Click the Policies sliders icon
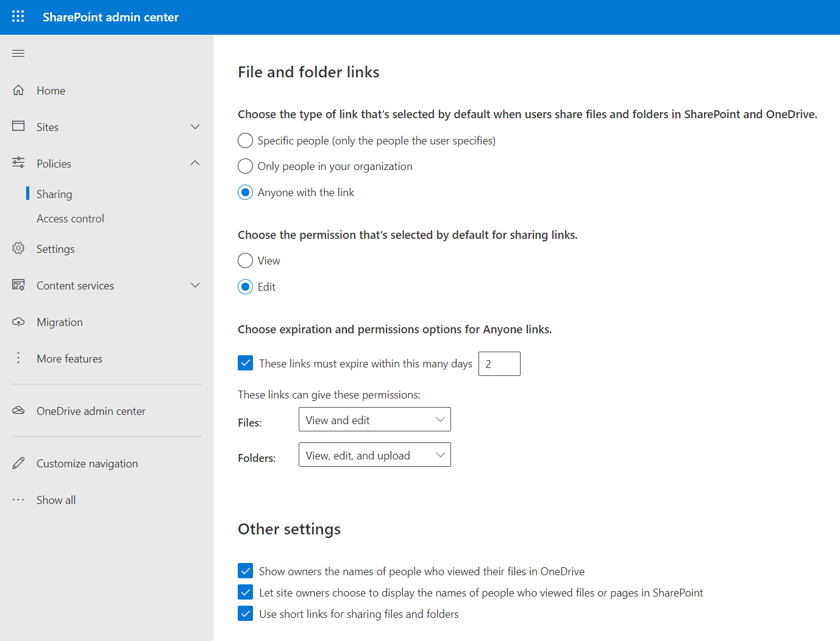The width and height of the screenshot is (840, 641). 18,163
